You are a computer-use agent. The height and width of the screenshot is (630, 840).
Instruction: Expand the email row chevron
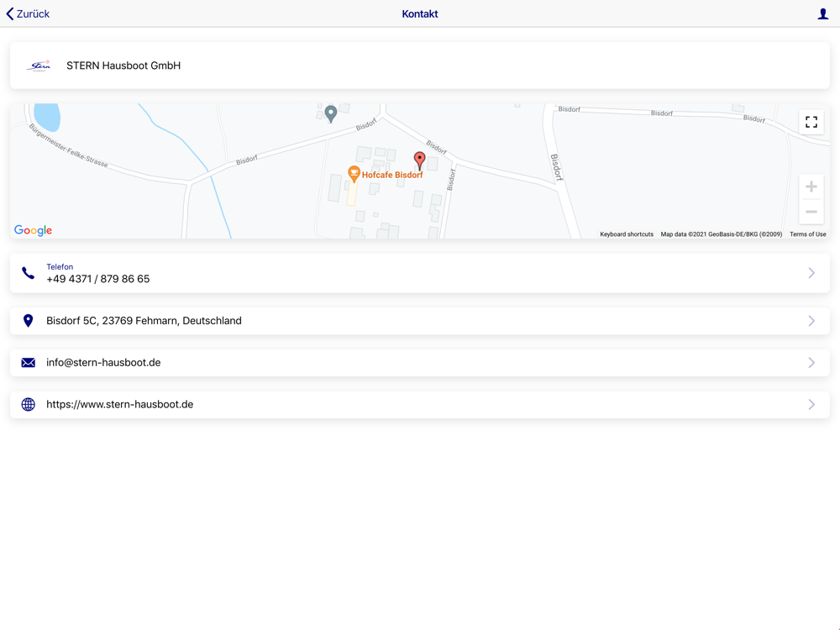(x=811, y=363)
